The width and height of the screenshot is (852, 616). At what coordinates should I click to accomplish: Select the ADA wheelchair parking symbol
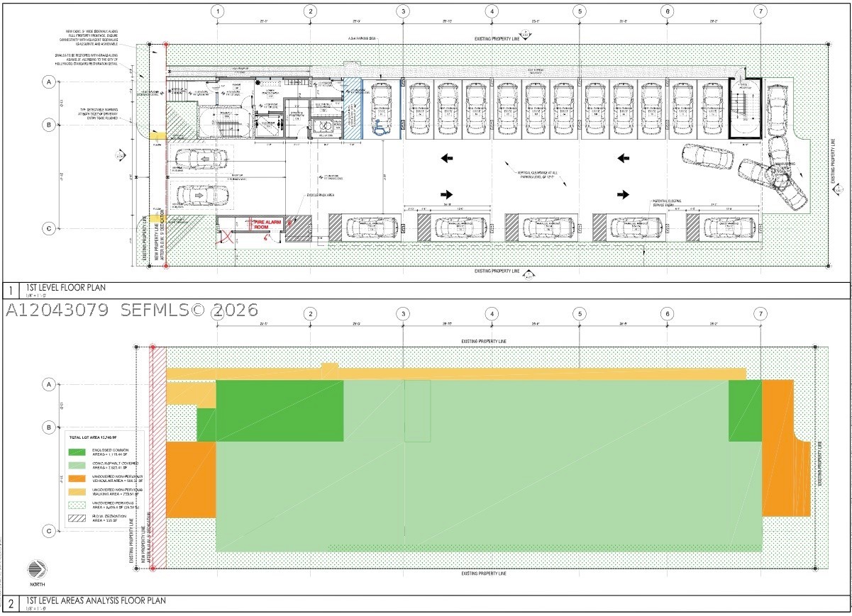(x=380, y=128)
